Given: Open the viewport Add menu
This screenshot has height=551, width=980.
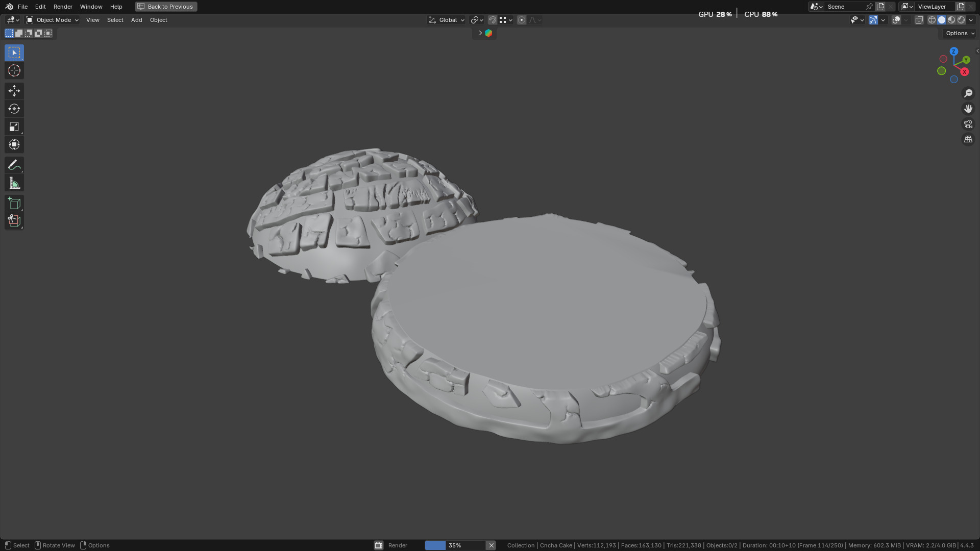Looking at the screenshot, I should pyautogui.click(x=136, y=20).
